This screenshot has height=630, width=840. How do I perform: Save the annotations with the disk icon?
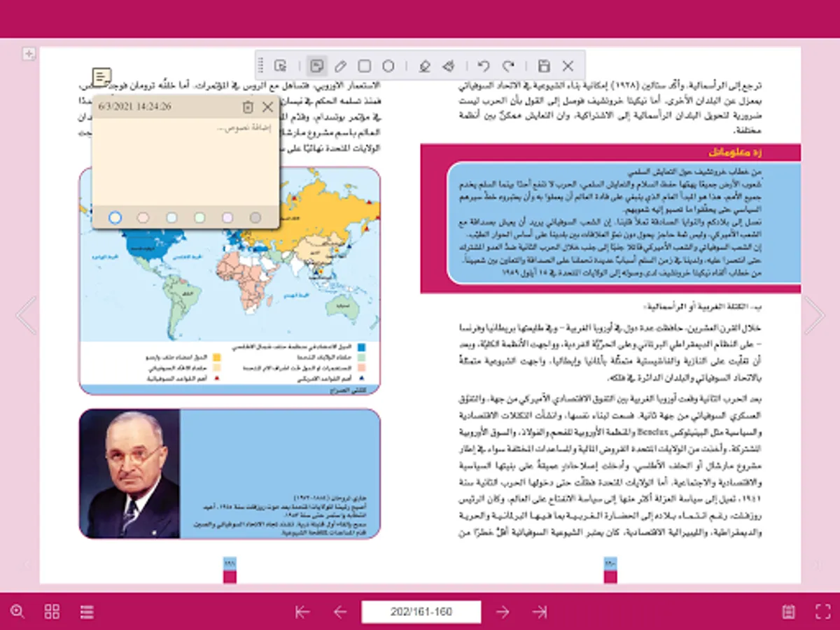click(544, 66)
